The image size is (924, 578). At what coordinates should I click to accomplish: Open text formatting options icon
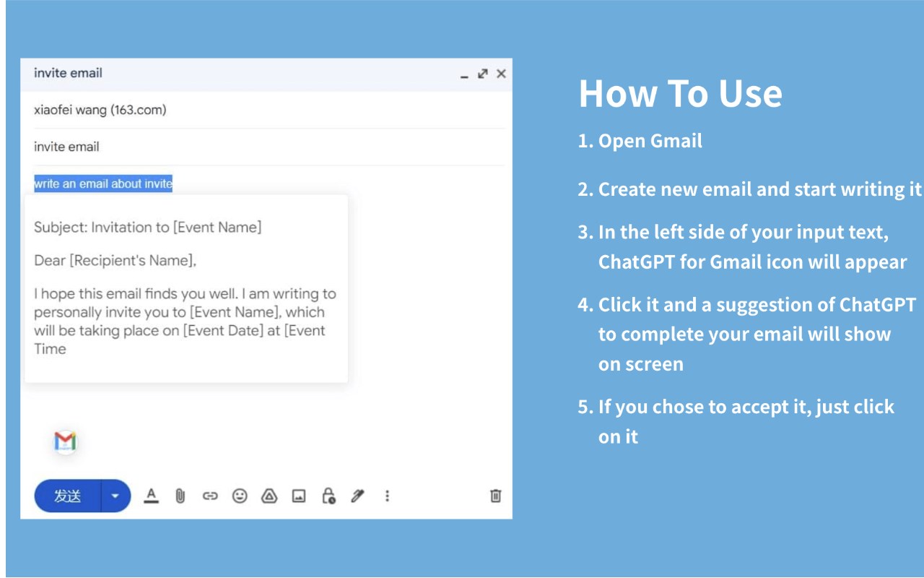(x=151, y=496)
